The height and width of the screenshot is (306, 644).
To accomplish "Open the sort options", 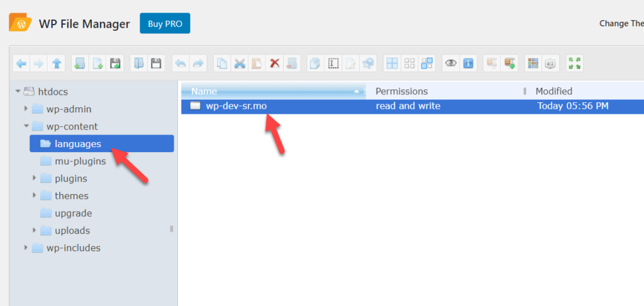I will pos(550,63).
